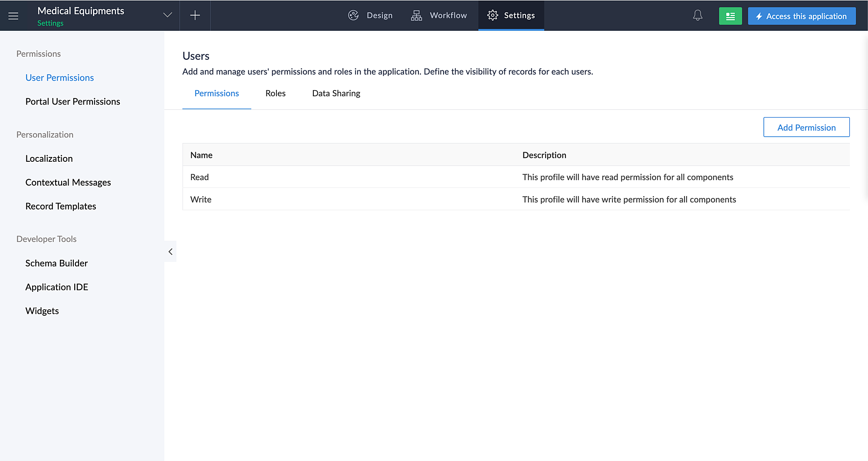Click the Design palette icon

point(353,16)
